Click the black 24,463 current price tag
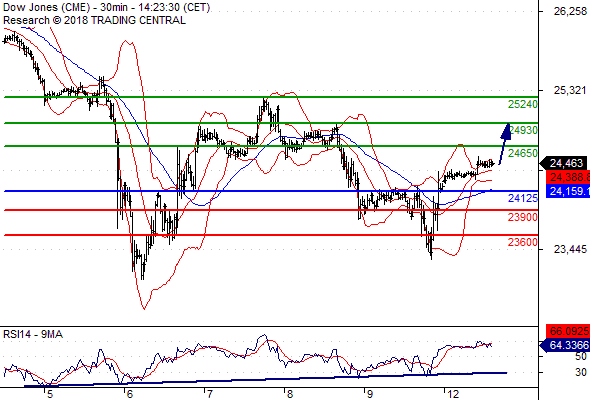Viewport: 590px width, 400px height. pos(564,163)
